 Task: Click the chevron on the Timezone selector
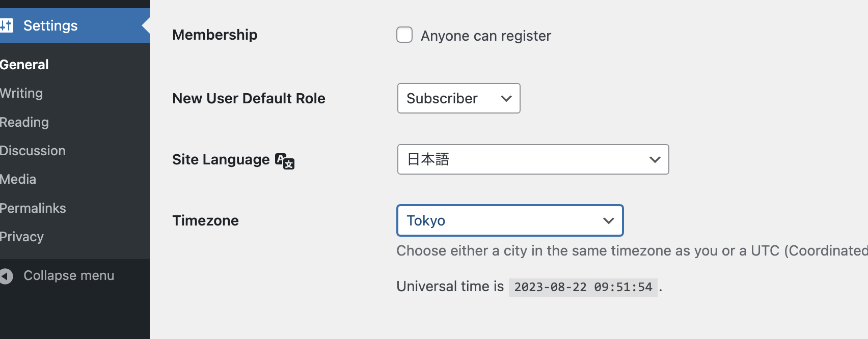(608, 220)
